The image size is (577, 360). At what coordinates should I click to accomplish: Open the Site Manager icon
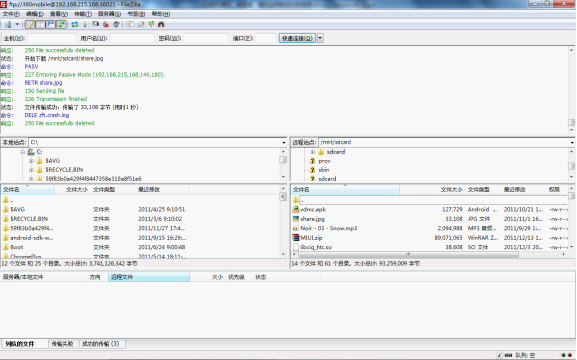click(8, 25)
